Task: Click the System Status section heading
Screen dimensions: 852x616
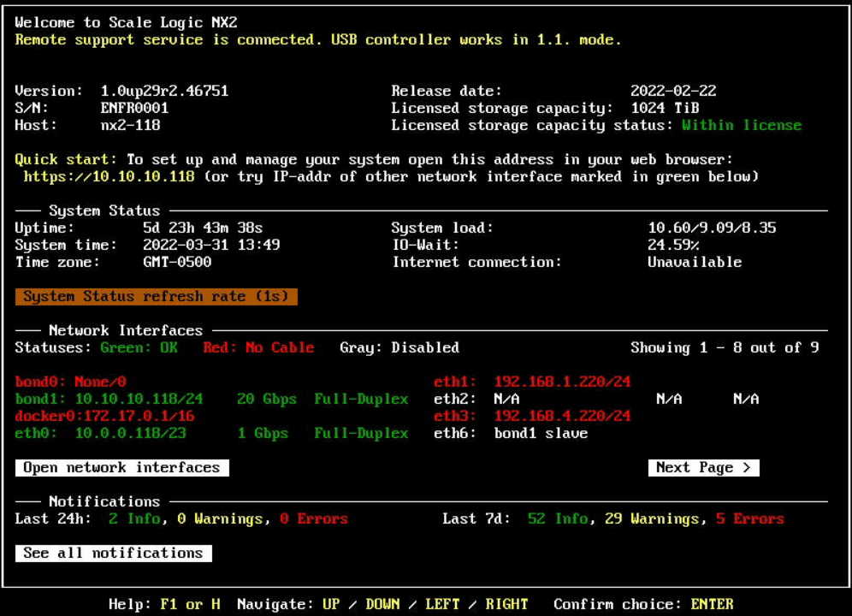Action: pos(104,211)
